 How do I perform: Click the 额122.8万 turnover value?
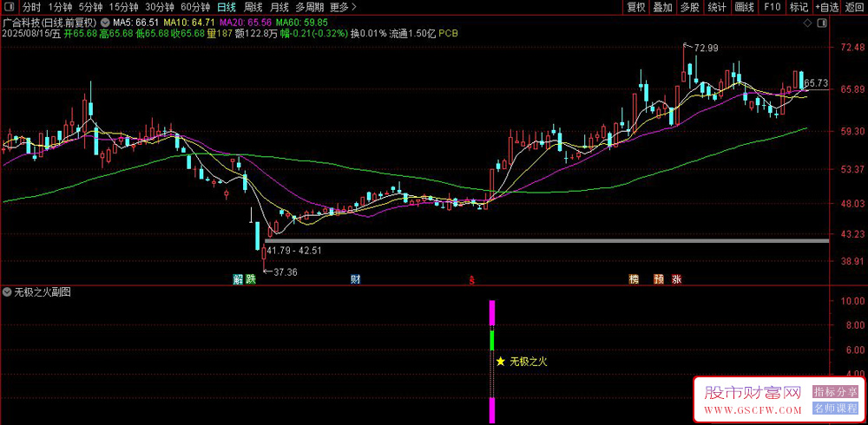[x=256, y=33]
